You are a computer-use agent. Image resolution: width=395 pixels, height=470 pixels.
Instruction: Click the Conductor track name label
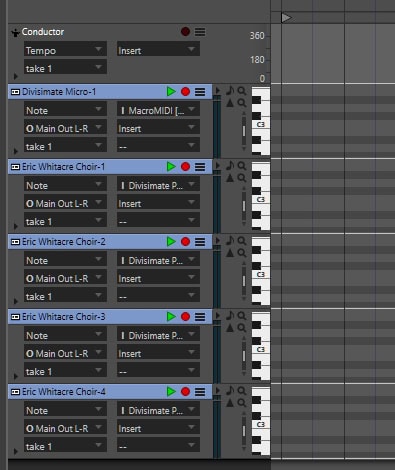pyautogui.click(x=43, y=32)
